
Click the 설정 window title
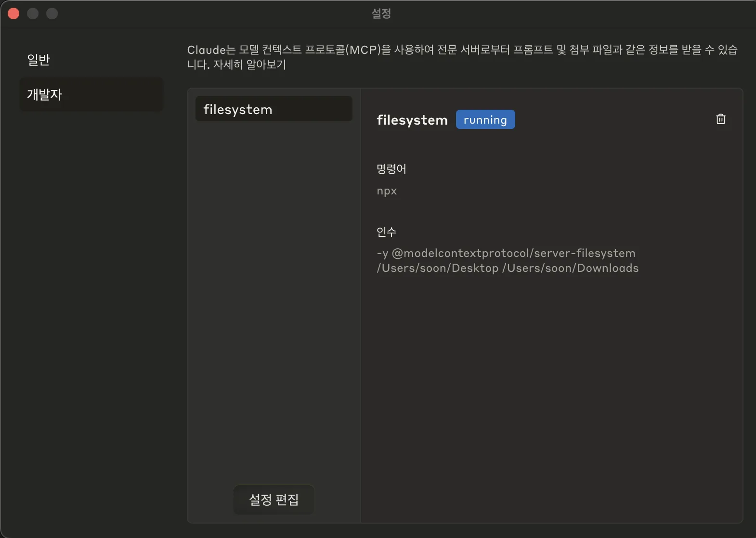pos(381,13)
